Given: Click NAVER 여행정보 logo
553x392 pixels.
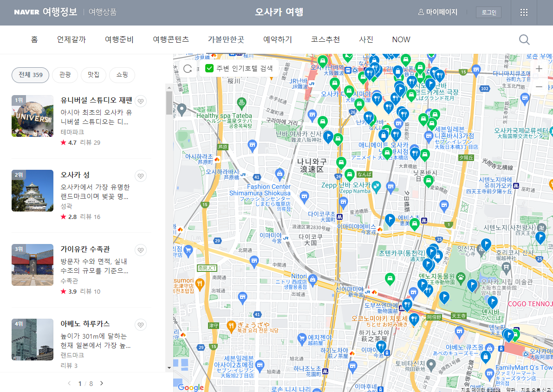Looking at the screenshot, I should tap(46, 12).
